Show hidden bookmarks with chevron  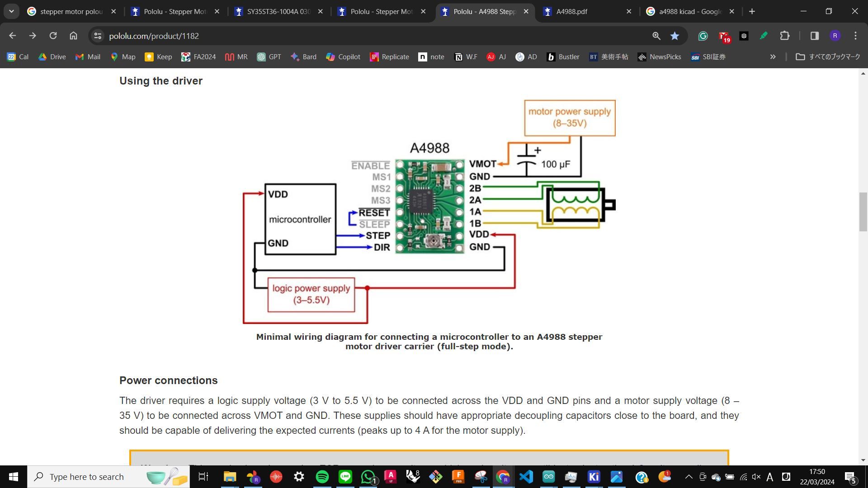click(x=773, y=57)
